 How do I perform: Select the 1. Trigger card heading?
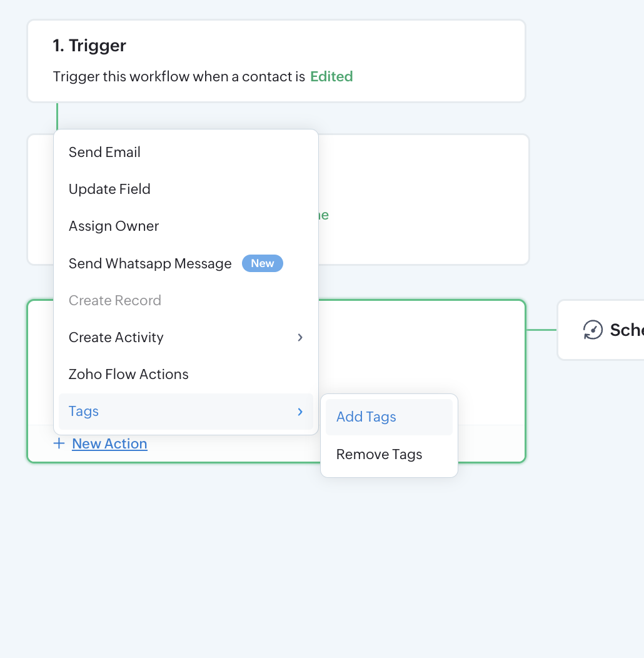[x=89, y=45]
